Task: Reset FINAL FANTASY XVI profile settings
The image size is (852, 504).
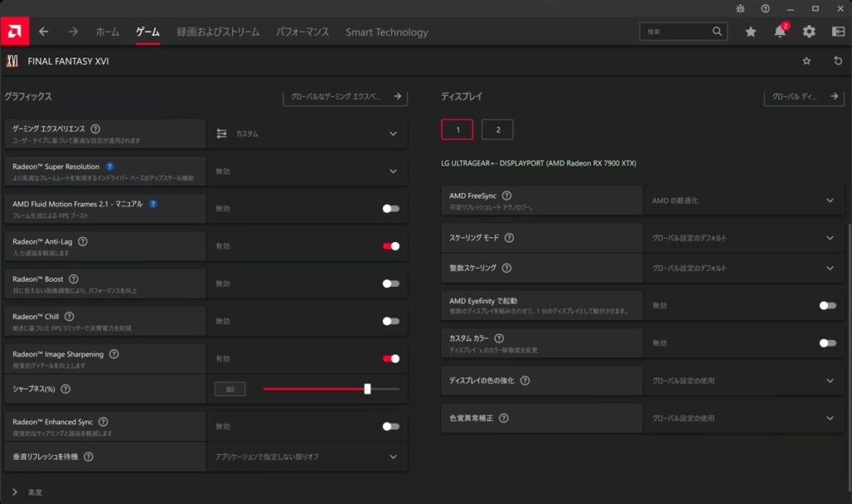Action: [838, 61]
